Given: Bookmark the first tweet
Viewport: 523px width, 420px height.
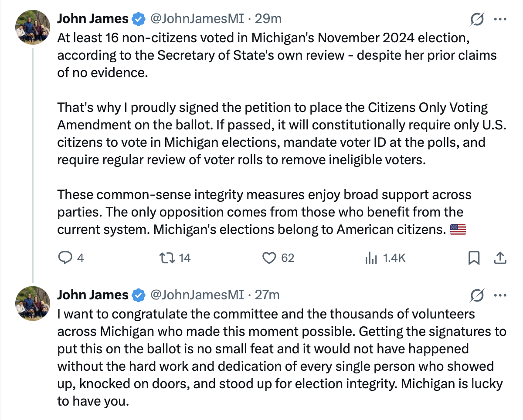Looking at the screenshot, I should pyautogui.click(x=473, y=258).
